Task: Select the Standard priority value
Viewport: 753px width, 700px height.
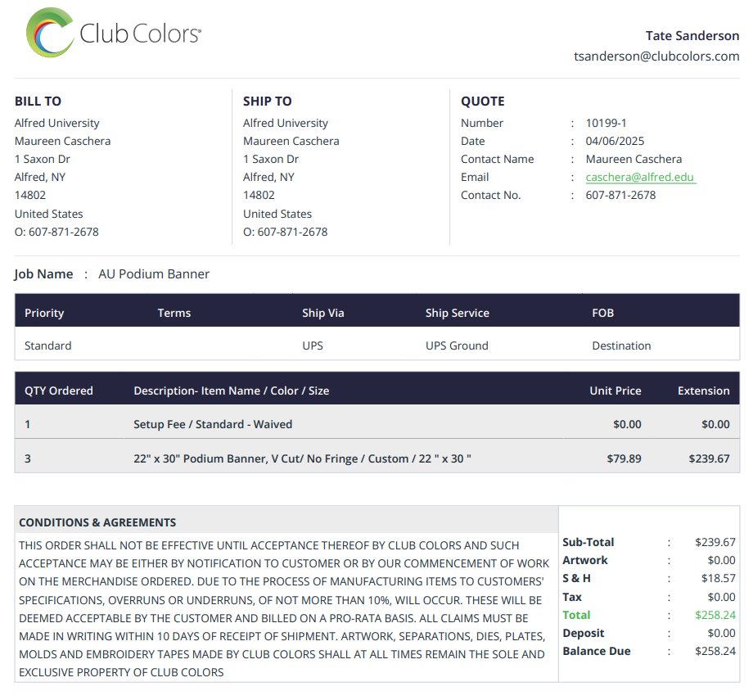Action: pos(48,346)
